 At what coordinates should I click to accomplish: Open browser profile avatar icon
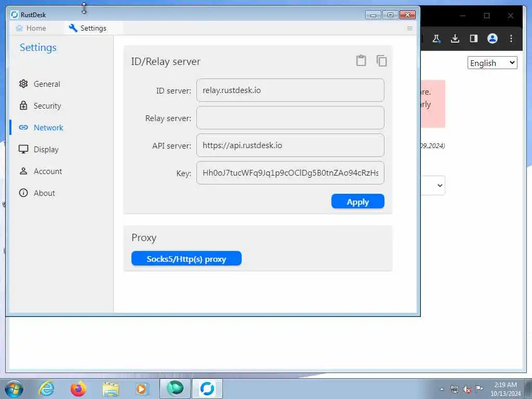[x=493, y=38]
